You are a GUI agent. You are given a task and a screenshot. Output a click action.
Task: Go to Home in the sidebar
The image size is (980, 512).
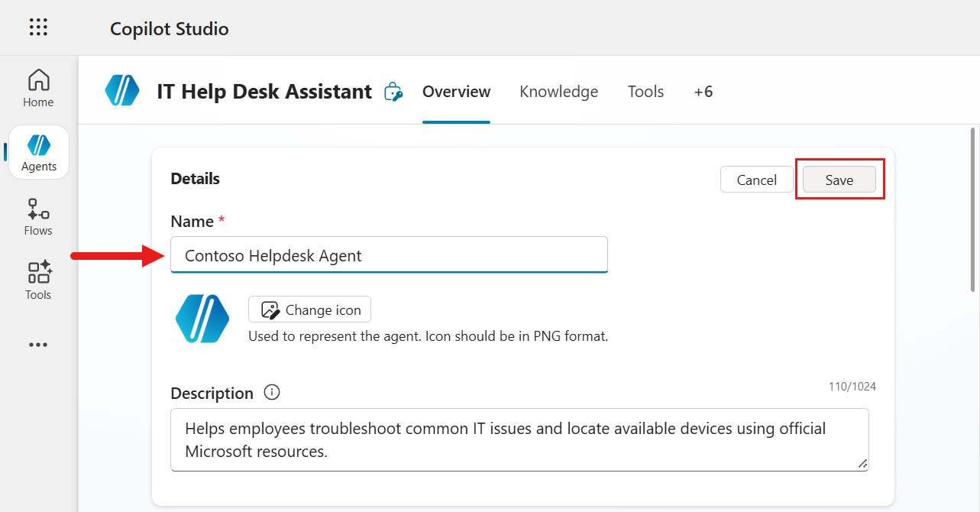tap(38, 89)
